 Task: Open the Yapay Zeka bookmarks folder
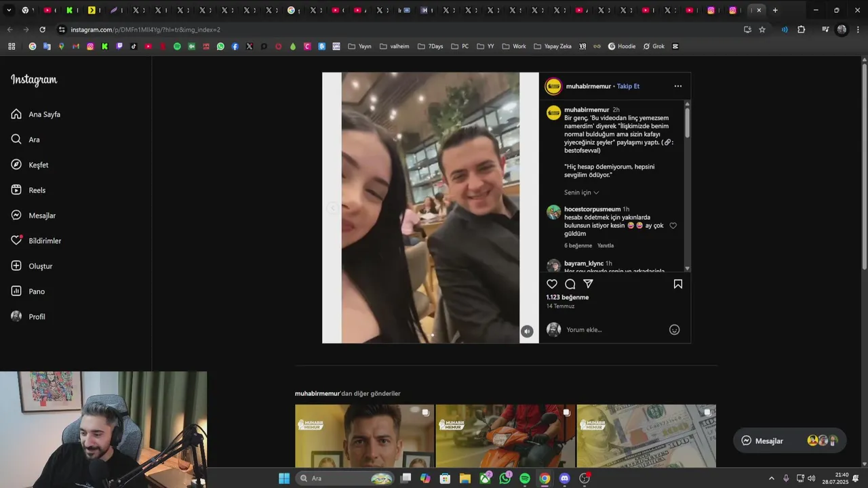point(553,46)
